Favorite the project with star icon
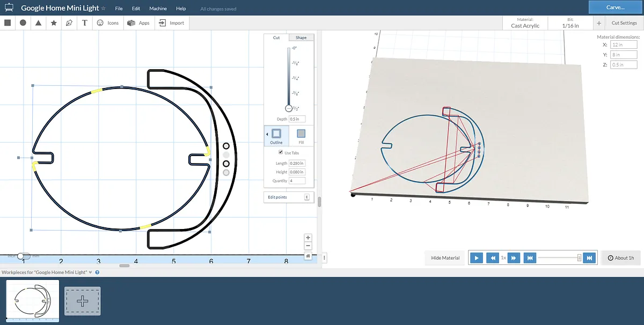The image size is (644, 325). click(x=104, y=9)
